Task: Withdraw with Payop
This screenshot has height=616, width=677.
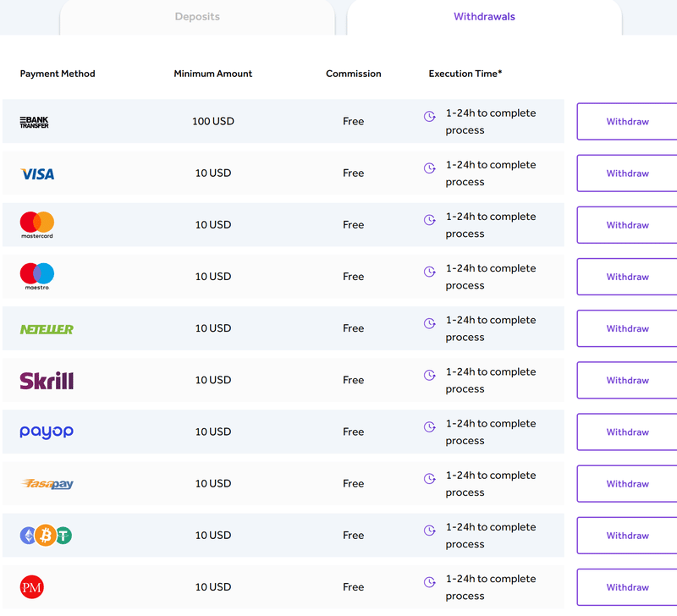Action: pyautogui.click(x=627, y=432)
